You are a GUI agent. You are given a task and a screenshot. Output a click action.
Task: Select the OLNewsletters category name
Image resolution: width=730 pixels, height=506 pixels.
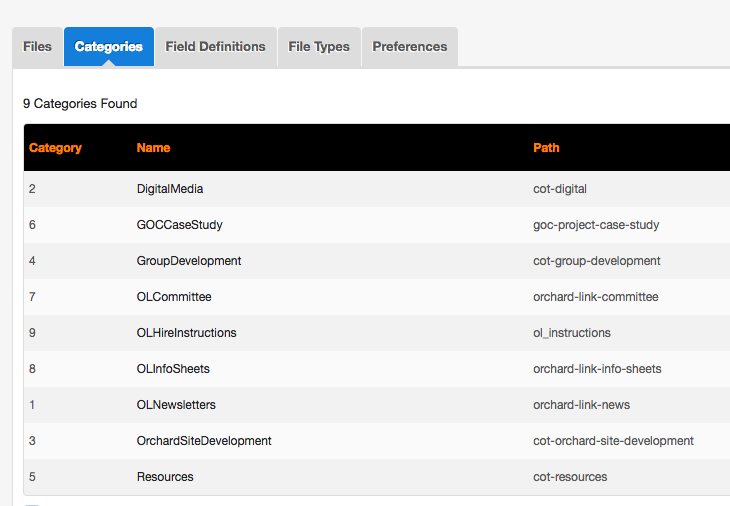(x=176, y=405)
